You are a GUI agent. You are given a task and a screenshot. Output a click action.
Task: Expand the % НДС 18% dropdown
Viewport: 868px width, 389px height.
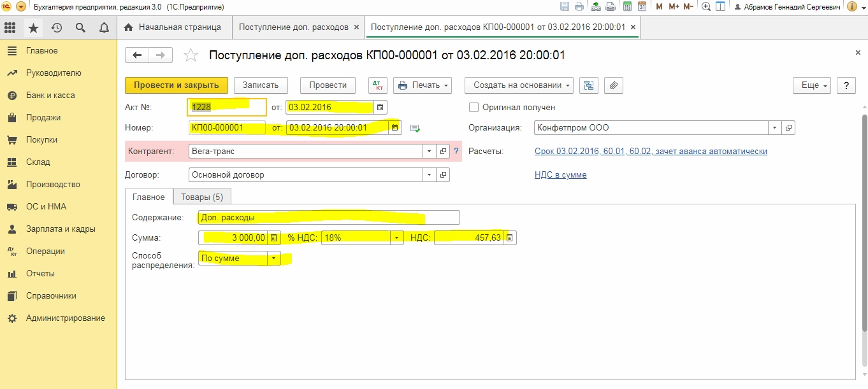pos(398,238)
